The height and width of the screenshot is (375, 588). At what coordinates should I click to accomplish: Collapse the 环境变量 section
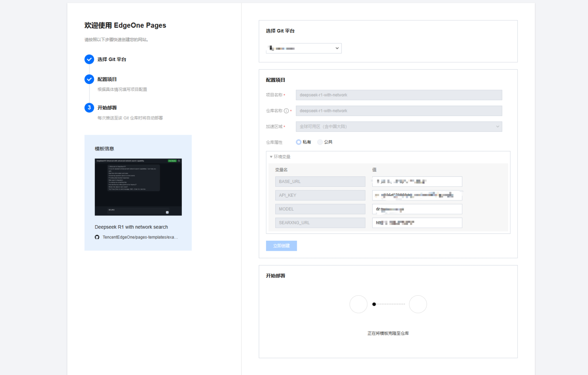pos(280,157)
